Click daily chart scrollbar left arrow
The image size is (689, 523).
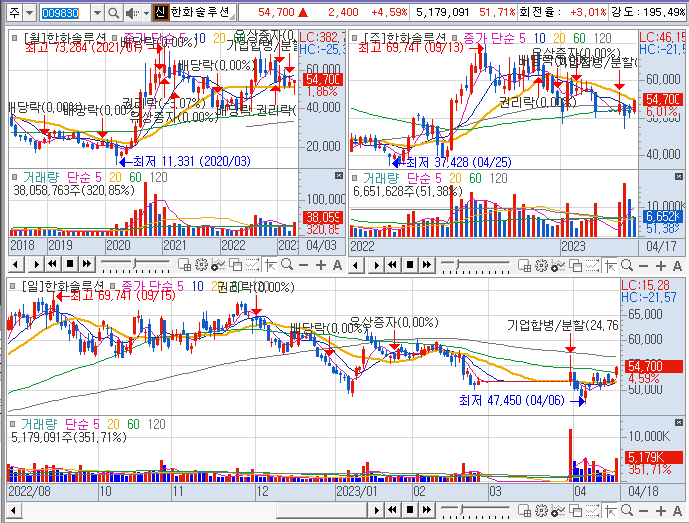tap(14, 511)
